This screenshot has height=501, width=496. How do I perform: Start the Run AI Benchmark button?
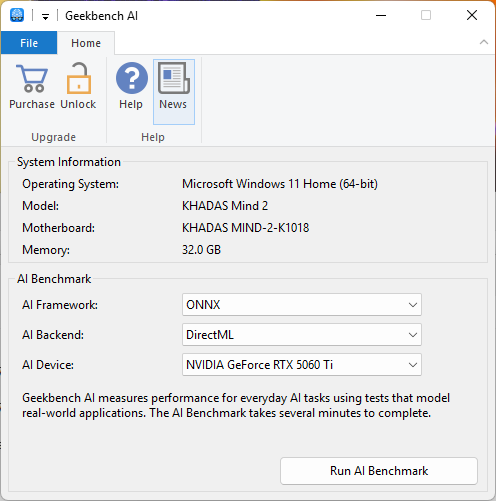pyautogui.click(x=379, y=471)
